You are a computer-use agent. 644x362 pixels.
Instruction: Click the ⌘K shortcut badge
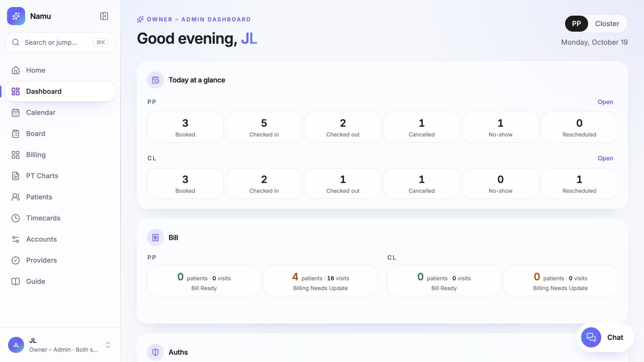101,42
